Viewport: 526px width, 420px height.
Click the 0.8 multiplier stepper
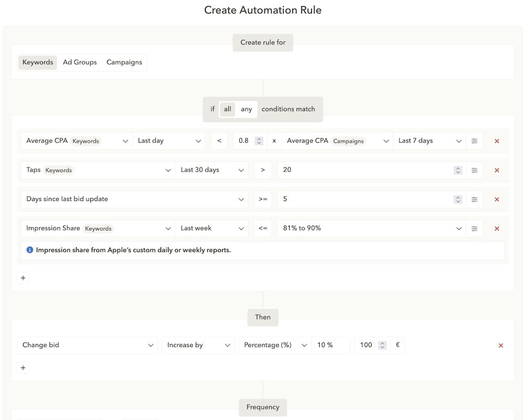coord(258,141)
